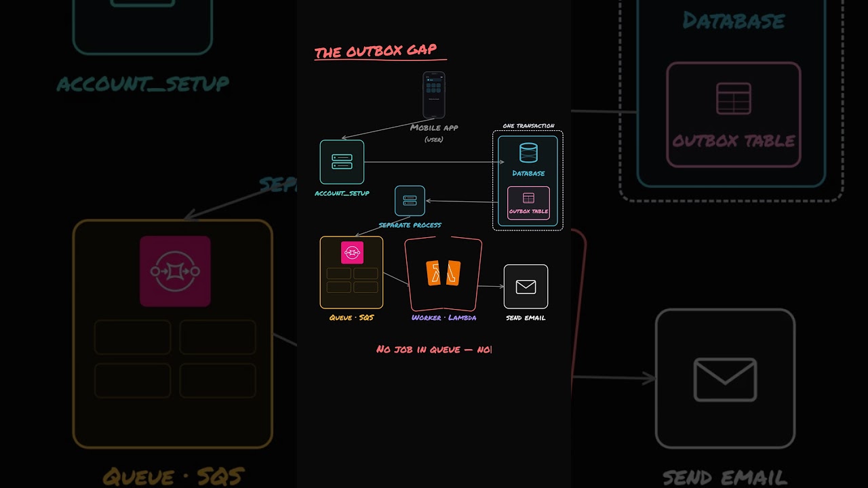This screenshot has width=868, height=488.
Task: Click the large blurred 'DATABASE' text in background
Action: [734, 21]
